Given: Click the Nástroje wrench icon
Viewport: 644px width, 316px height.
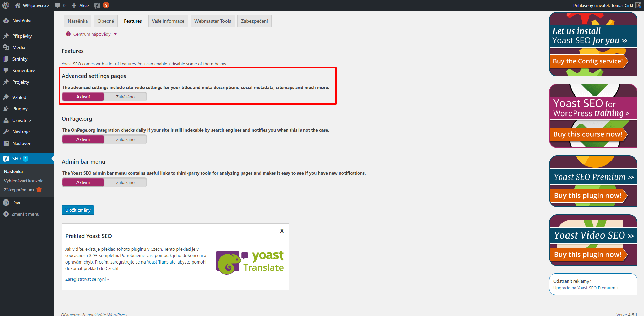Looking at the screenshot, I should (6, 132).
